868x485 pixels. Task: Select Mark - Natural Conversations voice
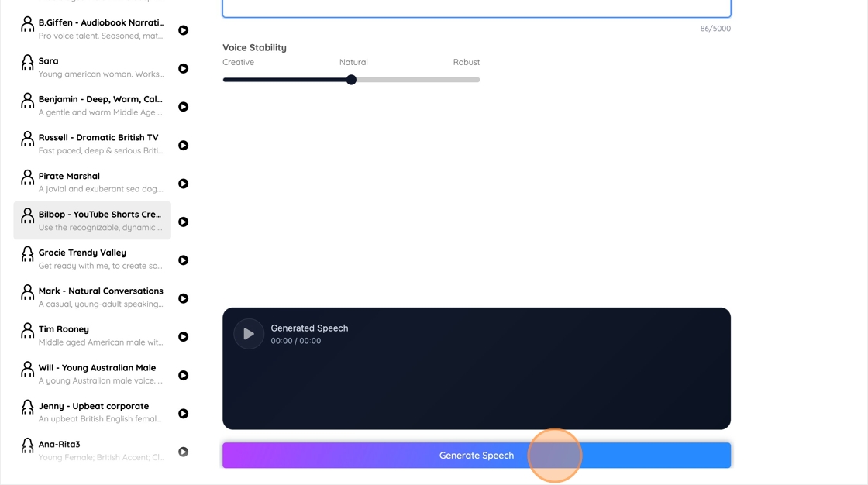coord(101,291)
